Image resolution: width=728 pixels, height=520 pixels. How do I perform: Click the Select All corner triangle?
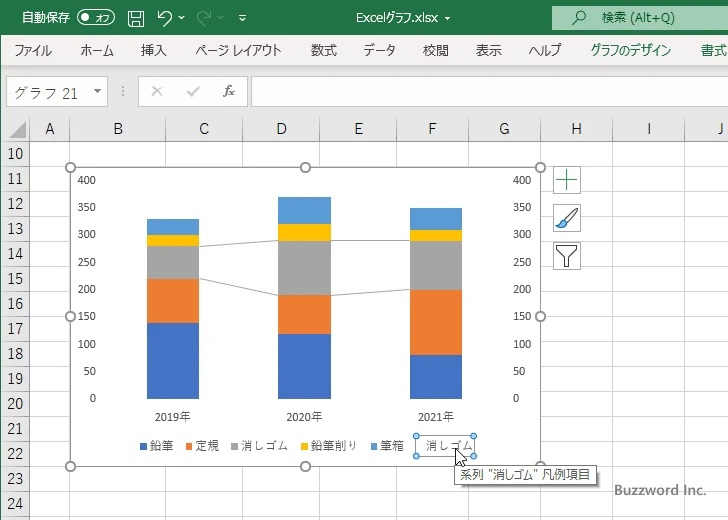click(17, 129)
